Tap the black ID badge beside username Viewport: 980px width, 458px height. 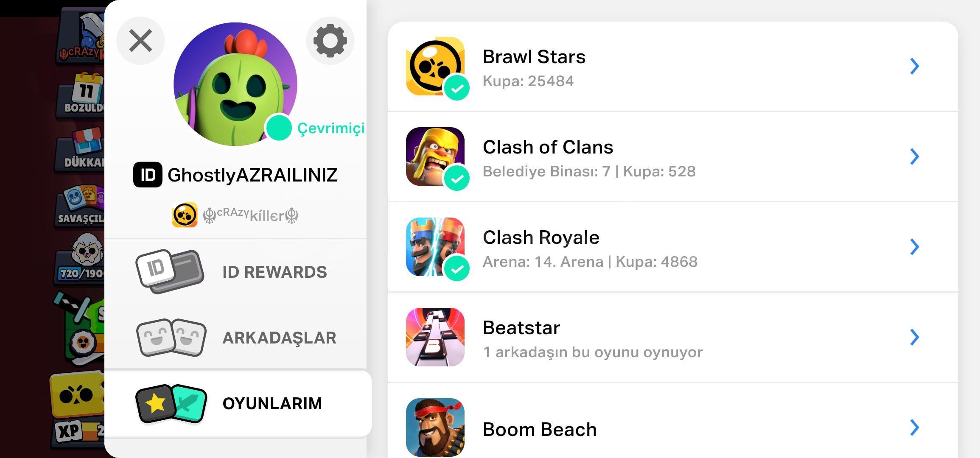[x=148, y=175]
